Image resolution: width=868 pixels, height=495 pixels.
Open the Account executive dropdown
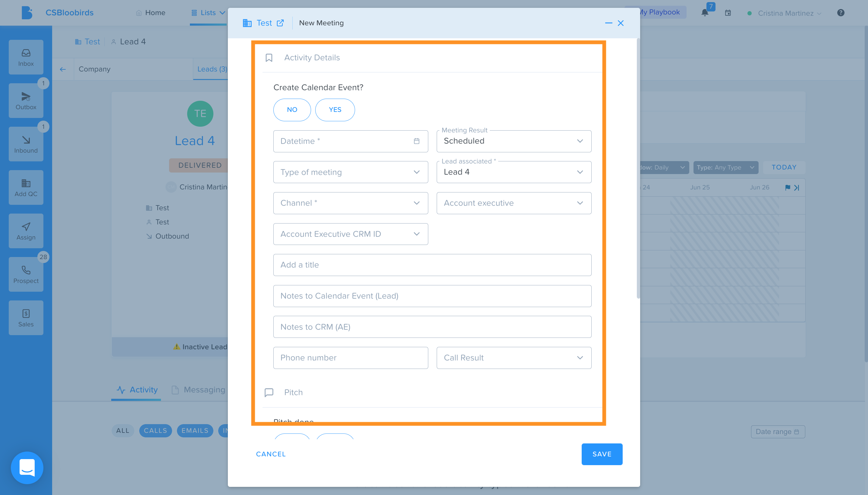(x=514, y=203)
